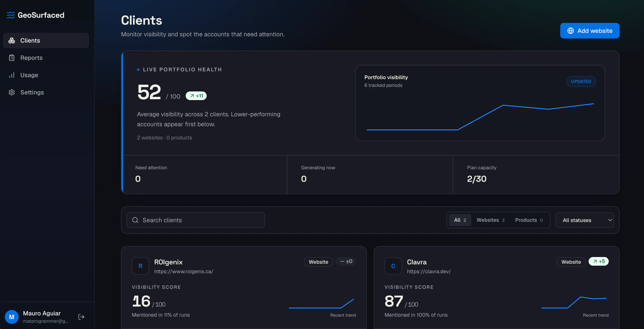Click the Clavra recent trend sparkline
Image resolution: width=644 pixels, height=329 pixels.
574,303
